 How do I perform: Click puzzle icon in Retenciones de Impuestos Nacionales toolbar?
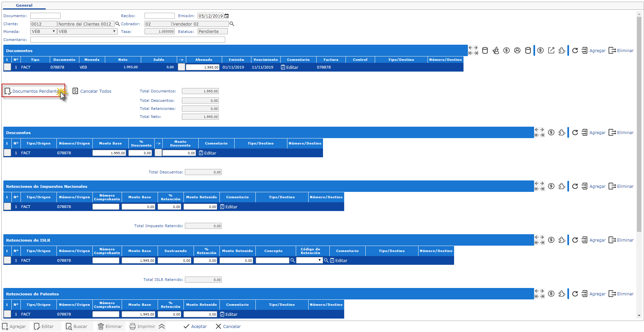[x=562, y=186]
